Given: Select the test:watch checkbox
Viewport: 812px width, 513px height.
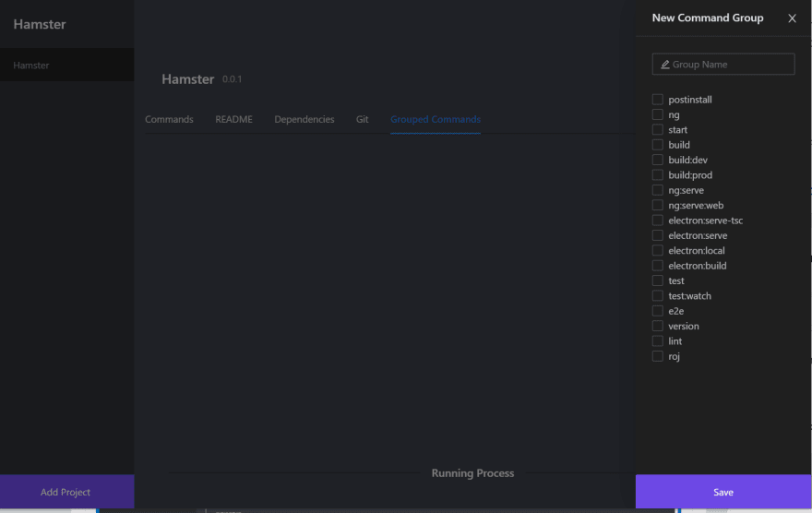Looking at the screenshot, I should tap(657, 295).
